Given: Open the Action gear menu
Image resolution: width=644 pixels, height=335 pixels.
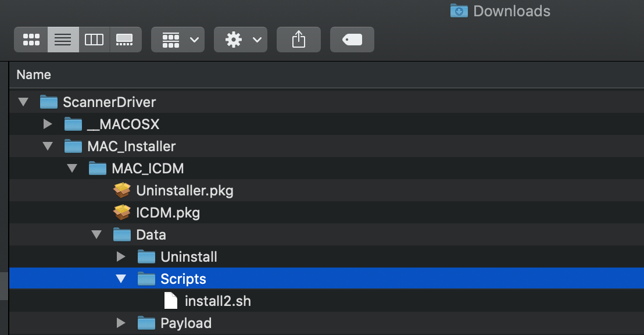Looking at the screenshot, I should [240, 40].
